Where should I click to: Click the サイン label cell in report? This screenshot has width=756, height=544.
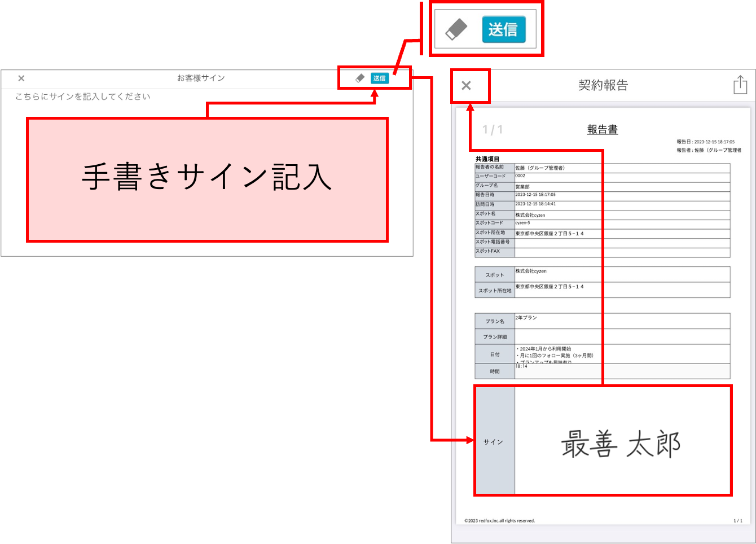point(494,441)
